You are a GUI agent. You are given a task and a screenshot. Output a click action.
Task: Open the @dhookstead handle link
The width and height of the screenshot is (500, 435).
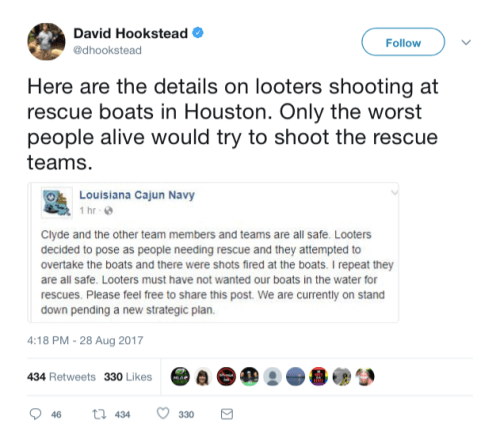pyautogui.click(x=107, y=50)
